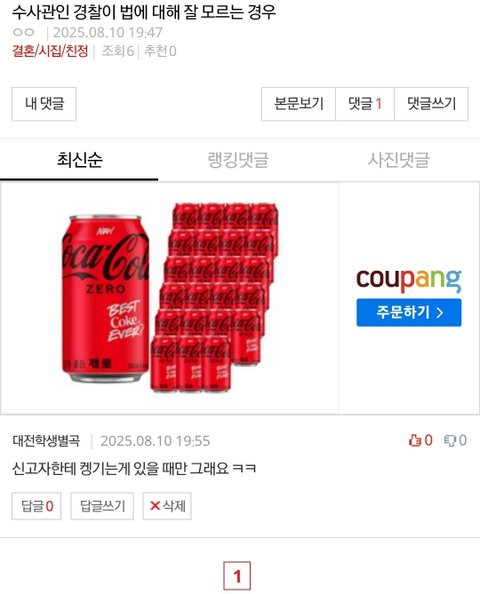Click the 본문보기 button
The height and width of the screenshot is (594, 480).
click(299, 104)
